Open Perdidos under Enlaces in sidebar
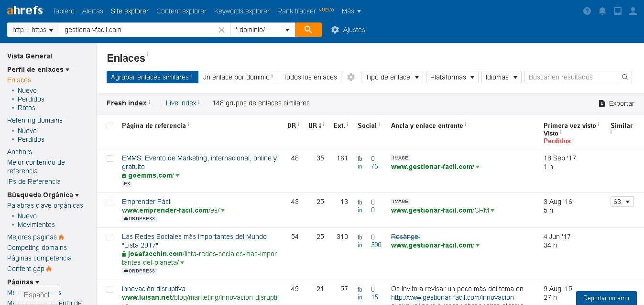This screenshot has height=305, width=644. click(31, 99)
